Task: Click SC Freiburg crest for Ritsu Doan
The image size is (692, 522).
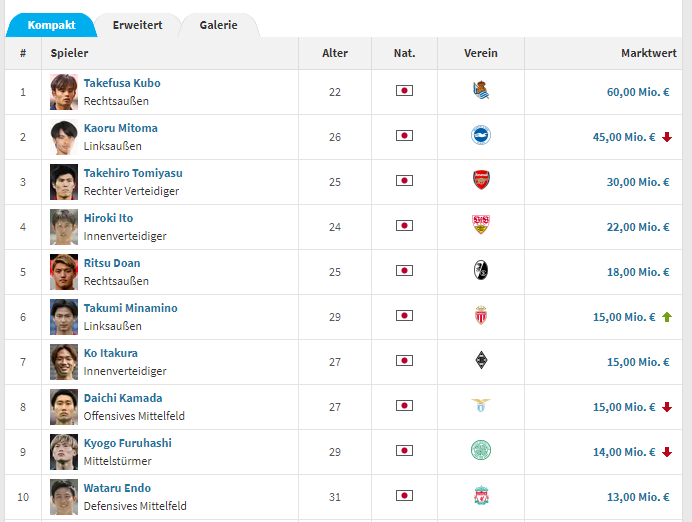Action: pyautogui.click(x=481, y=270)
